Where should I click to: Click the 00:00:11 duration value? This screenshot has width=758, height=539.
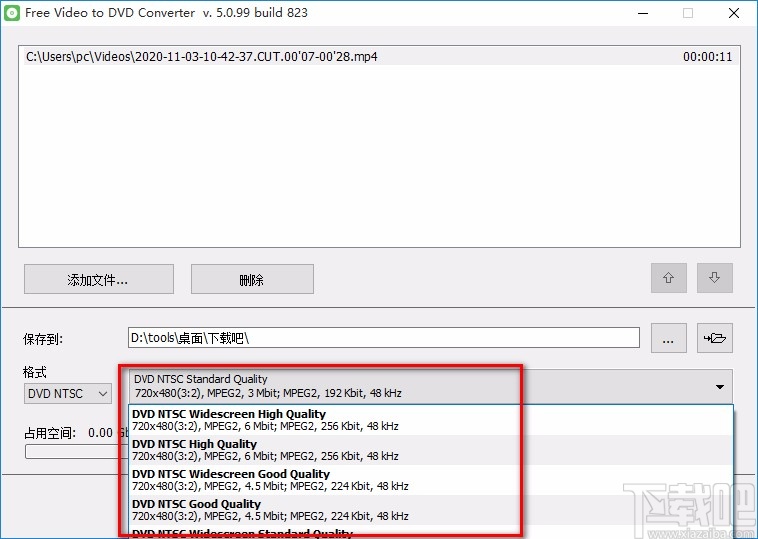pos(707,57)
